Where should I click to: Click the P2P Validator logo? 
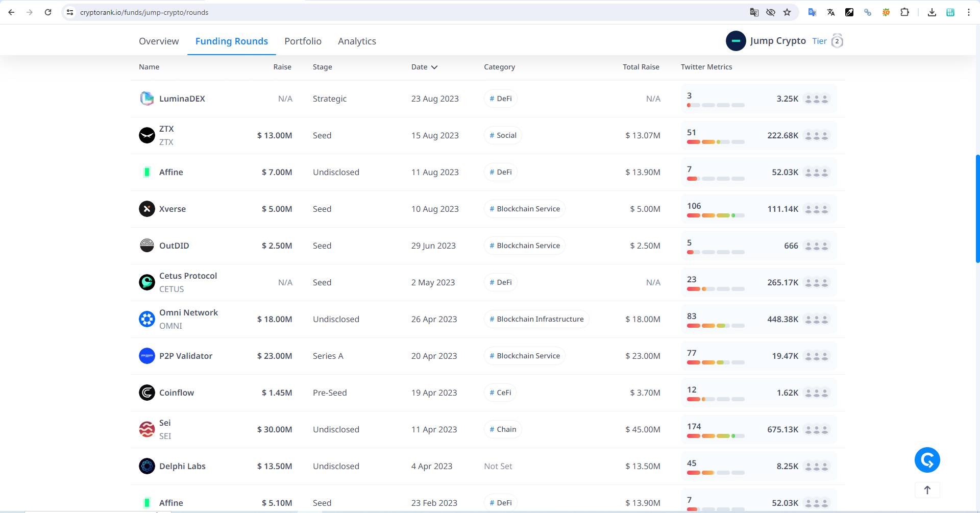tap(147, 356)
